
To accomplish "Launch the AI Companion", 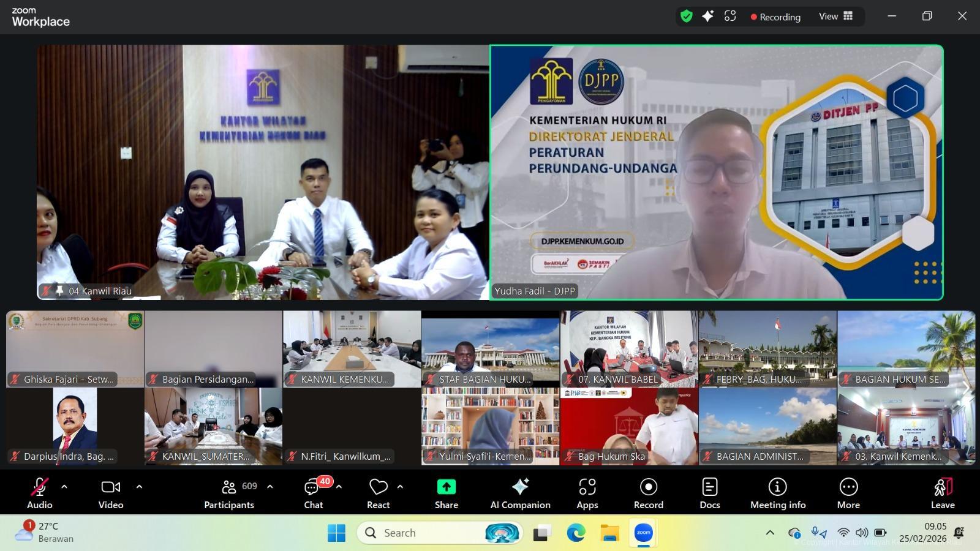I will (x=520, y=492).
